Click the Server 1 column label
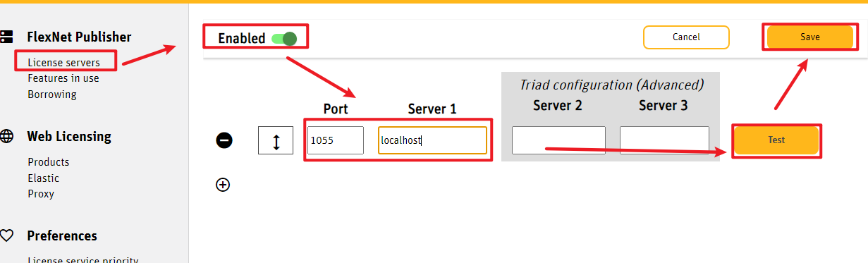This screenshot has width=868, height=263. coord(432,109)
